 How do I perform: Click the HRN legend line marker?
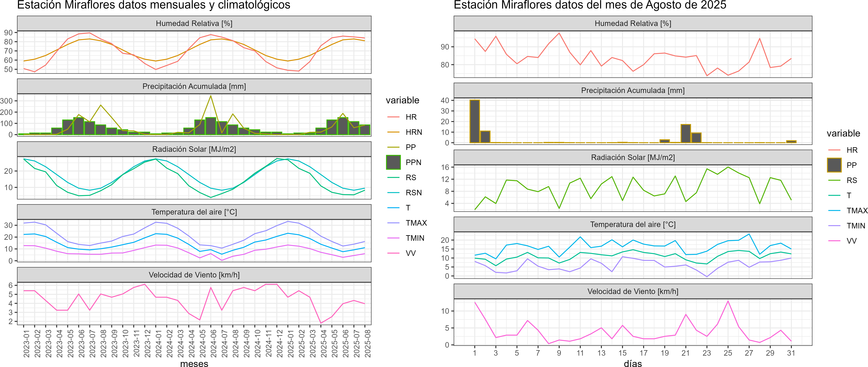coord(393,132)
